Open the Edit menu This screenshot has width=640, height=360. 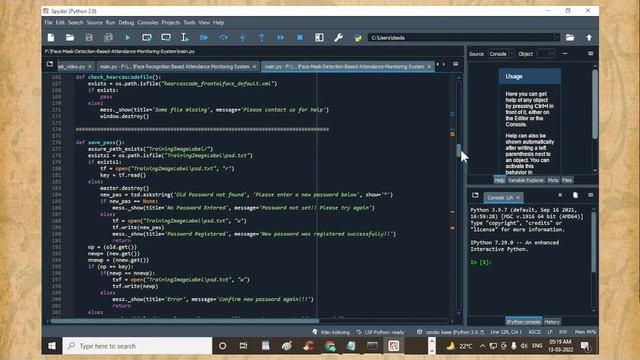point(60,22)
